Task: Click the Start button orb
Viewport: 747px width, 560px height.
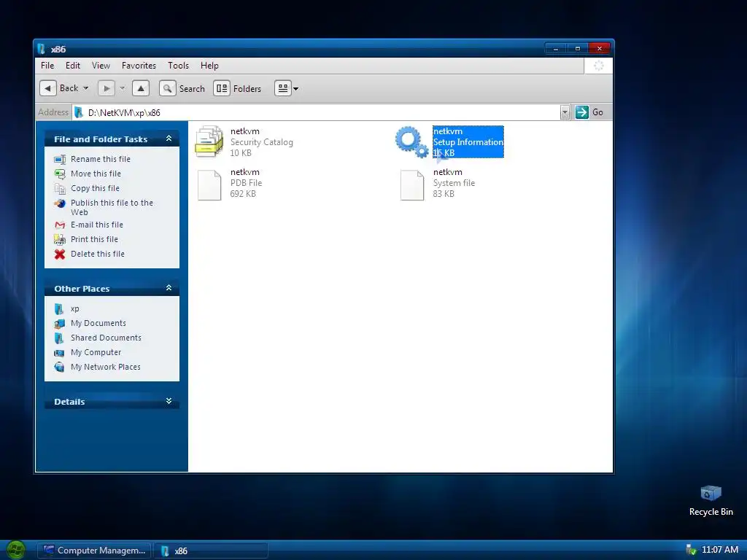Action: (16, 550)
